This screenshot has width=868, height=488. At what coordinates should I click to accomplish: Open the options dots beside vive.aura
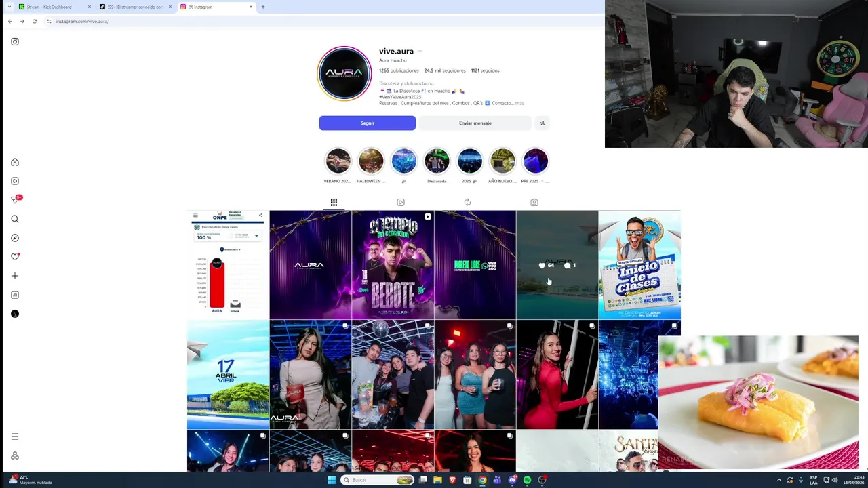coord(420,51)
